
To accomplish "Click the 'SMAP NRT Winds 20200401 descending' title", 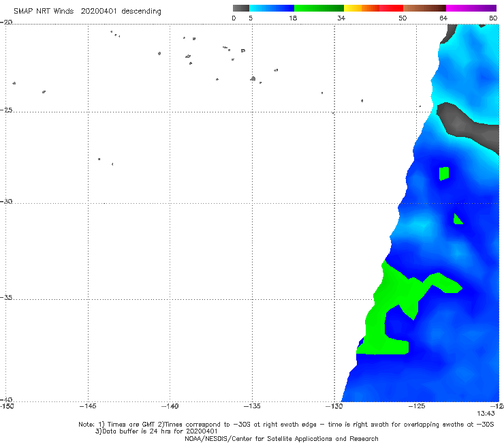I will point(87,11).
